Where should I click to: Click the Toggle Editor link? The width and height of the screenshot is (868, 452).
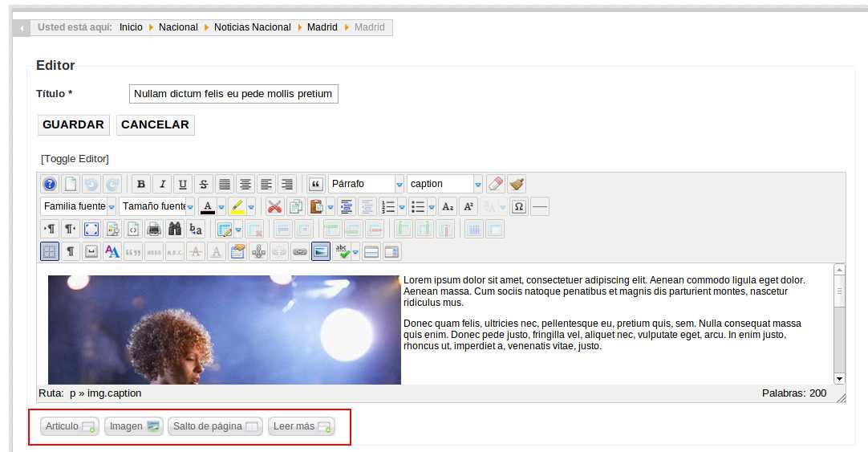[75, 159]
